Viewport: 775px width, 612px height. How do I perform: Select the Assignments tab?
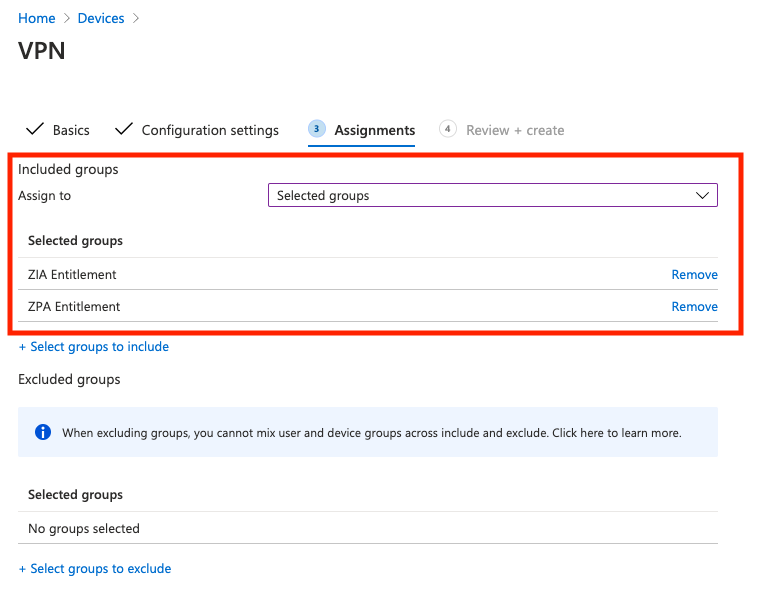coord(374,131)
